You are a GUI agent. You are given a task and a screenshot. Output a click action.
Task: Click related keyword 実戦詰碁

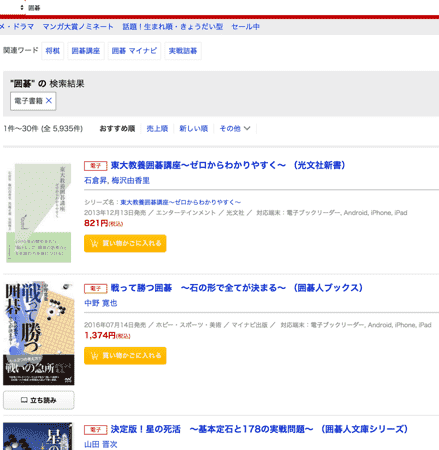183,51
